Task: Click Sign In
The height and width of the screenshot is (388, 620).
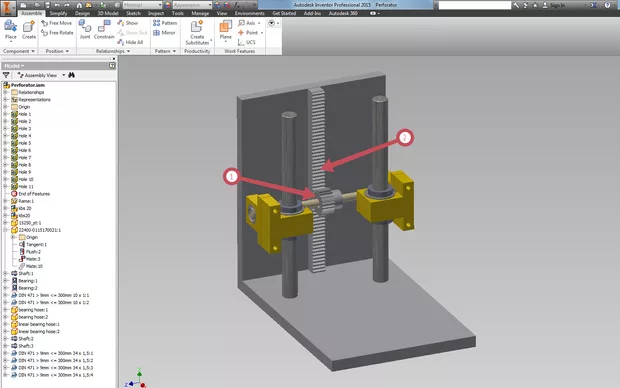Action: (554, 5)
